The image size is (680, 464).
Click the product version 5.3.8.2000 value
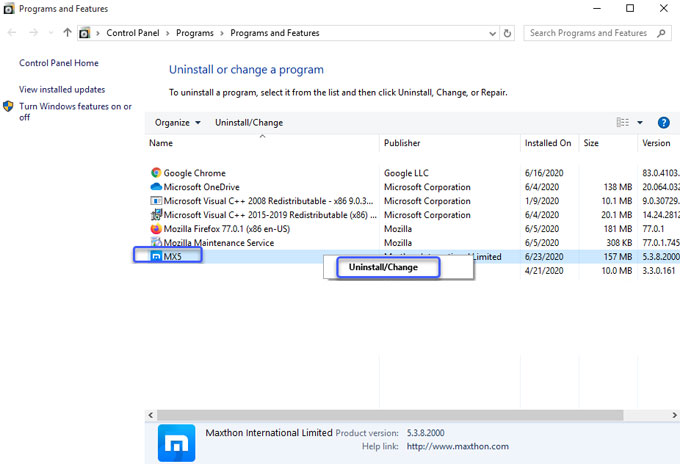tap(425, 433)
